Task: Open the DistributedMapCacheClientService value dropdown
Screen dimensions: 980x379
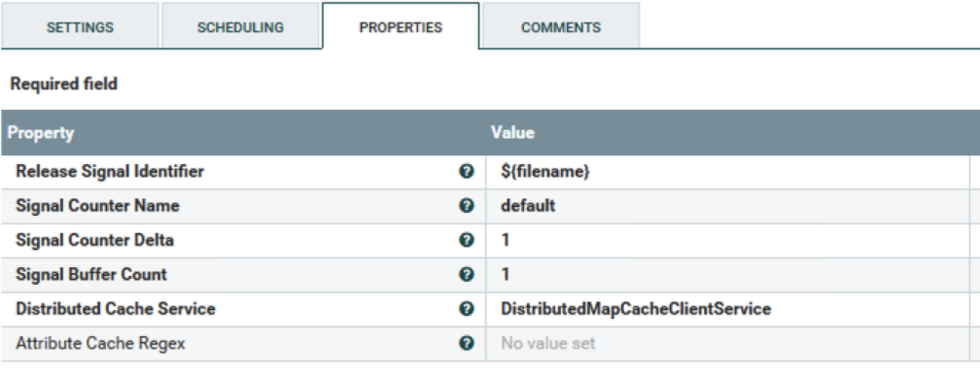Action: (728, 309)
